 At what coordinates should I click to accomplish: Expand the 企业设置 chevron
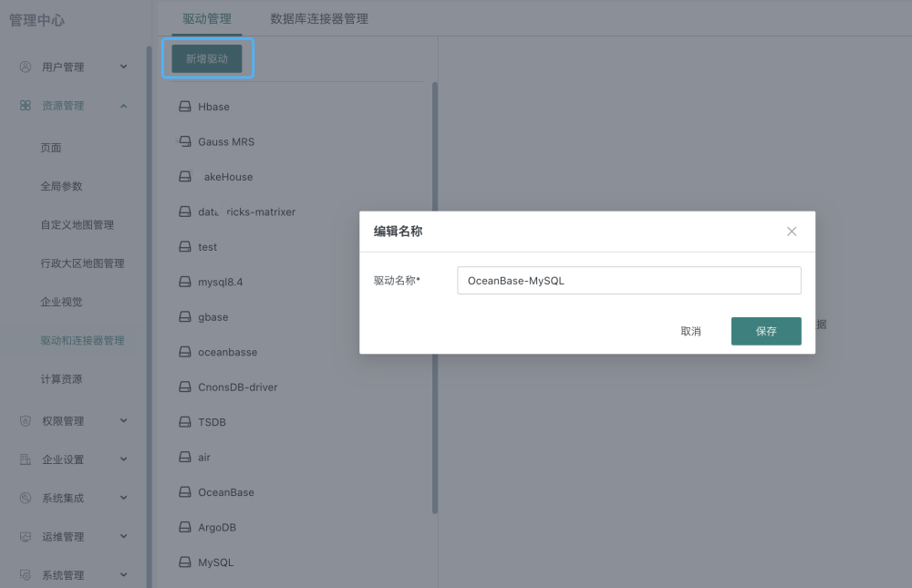[x=123, y=459]
